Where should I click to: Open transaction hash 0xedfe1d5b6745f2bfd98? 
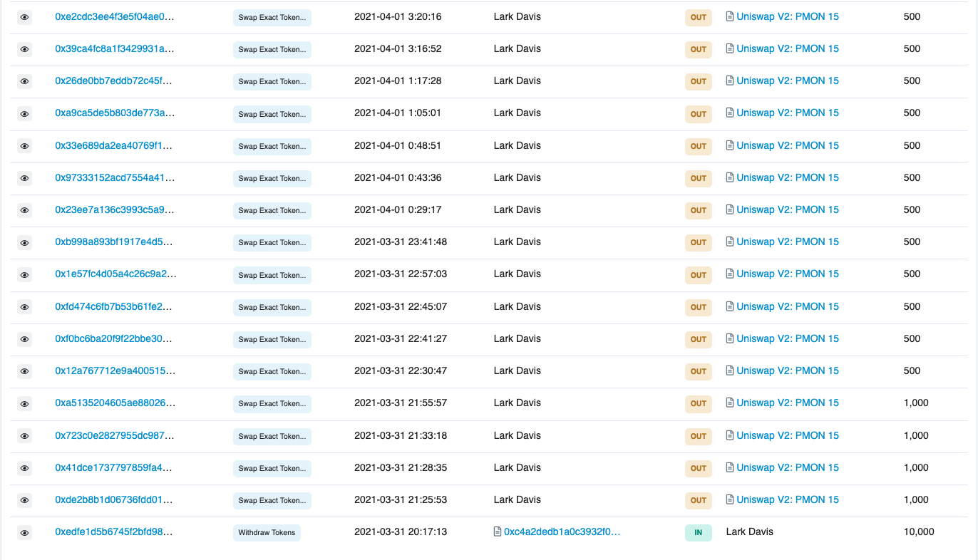coord(114,532)
